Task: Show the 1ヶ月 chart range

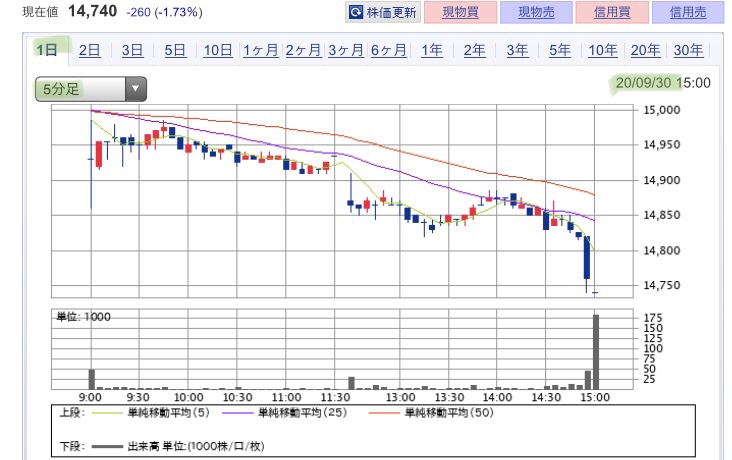Action: point(260,50)
